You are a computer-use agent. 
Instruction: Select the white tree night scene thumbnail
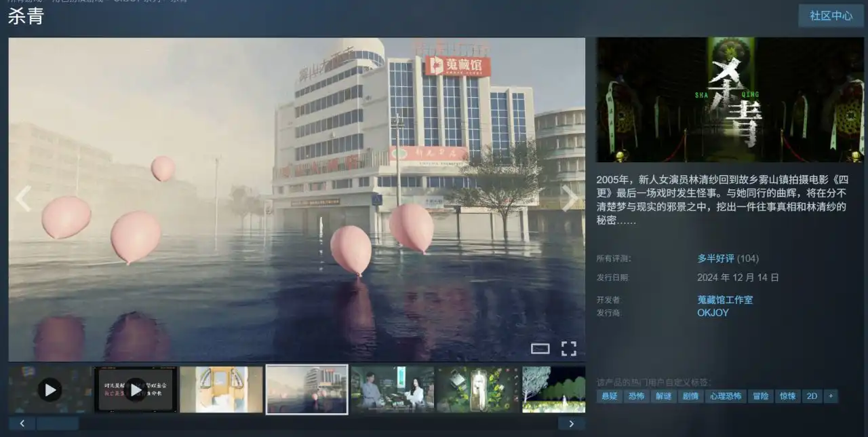tap(554, 389)
